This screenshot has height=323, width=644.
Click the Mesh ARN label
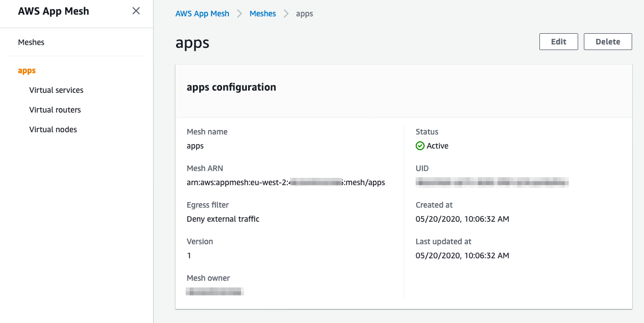[205, 168]
